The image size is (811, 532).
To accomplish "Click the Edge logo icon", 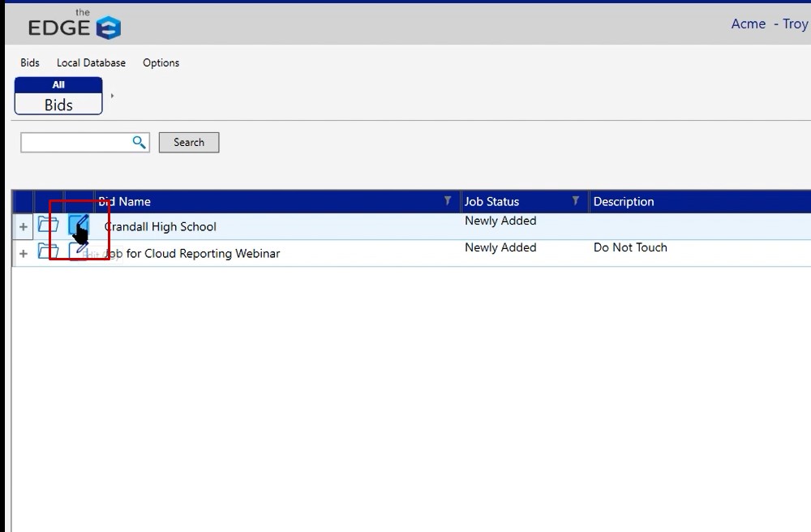I will pyautogui.click(x=108, y=28).
